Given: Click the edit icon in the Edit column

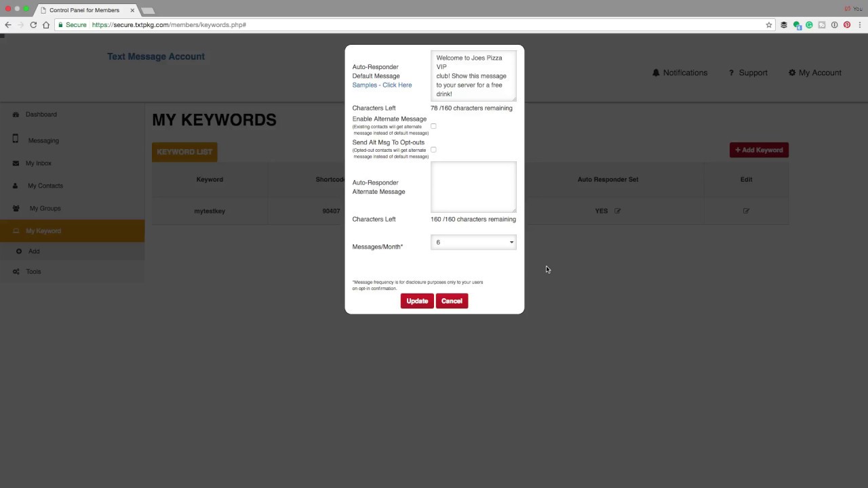Looking at the screenshot, I should (x=746, y=211).
